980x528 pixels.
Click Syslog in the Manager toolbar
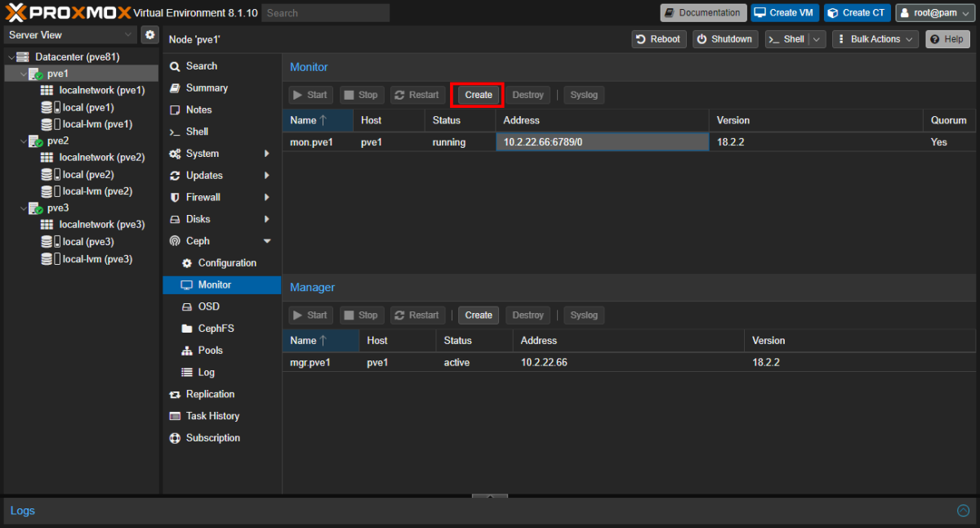coord(584,315)
